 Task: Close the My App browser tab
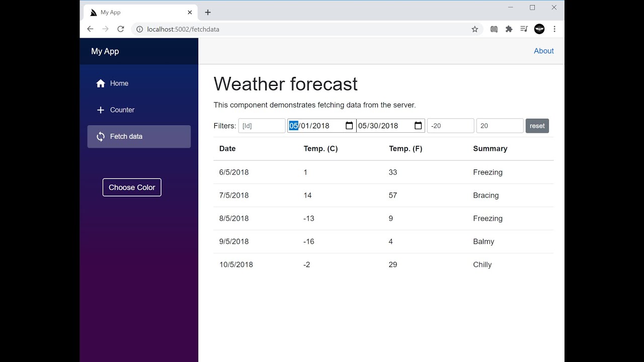(x=190, y=13)
